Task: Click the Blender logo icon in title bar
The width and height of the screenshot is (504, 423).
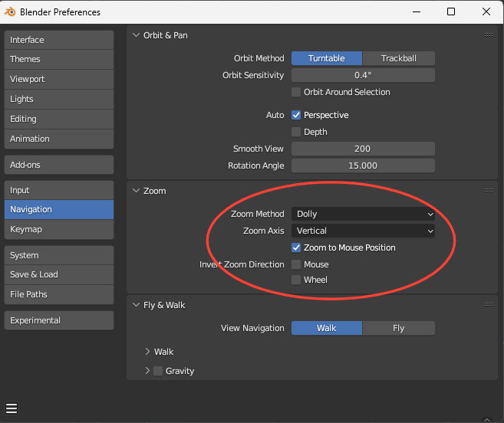Action: point(10,12)
